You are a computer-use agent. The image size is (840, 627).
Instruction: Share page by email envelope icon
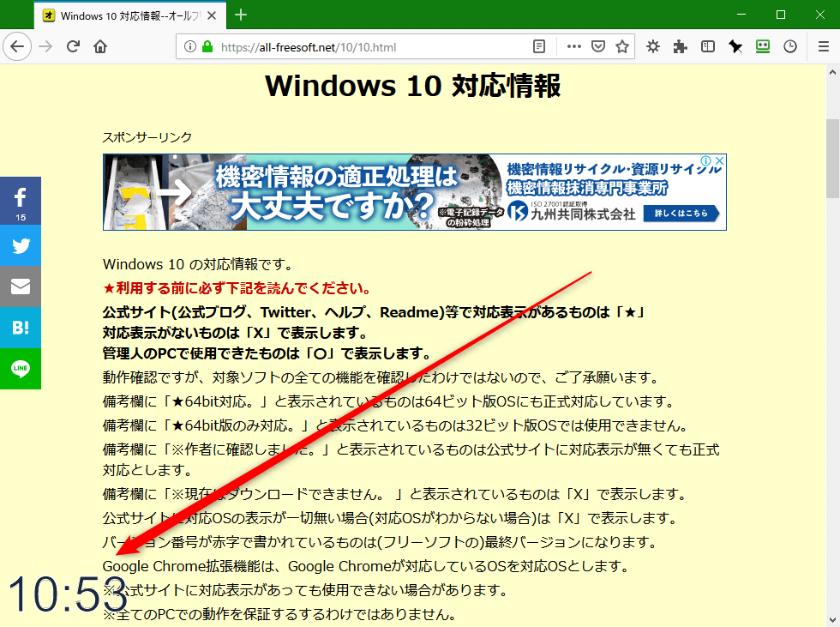(x=21, y=286)
